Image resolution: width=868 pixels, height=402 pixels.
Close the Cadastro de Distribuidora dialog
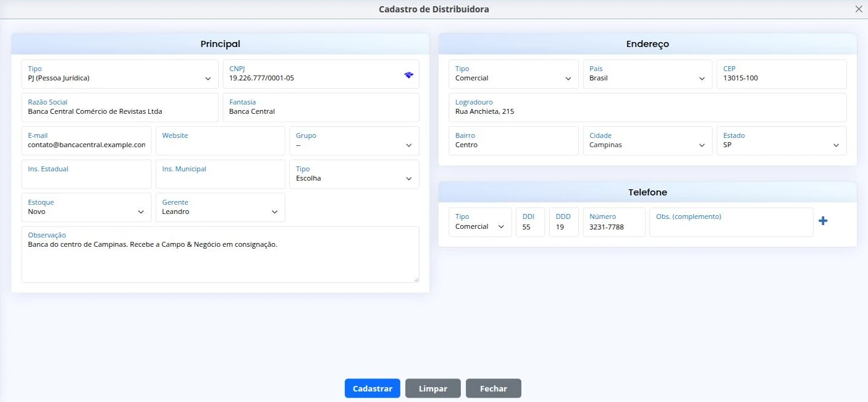[859, 9]
